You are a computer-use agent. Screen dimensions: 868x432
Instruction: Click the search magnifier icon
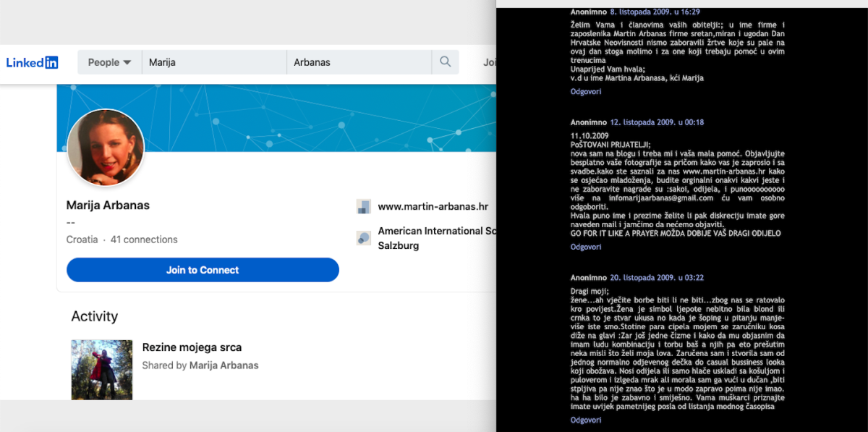(445, 62)
